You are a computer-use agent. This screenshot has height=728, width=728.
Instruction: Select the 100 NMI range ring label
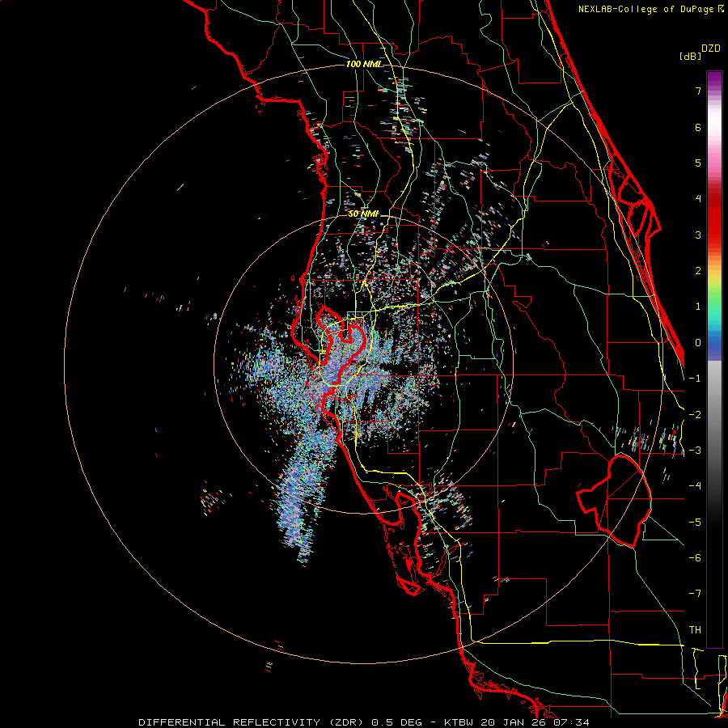[x=365, y=64]
